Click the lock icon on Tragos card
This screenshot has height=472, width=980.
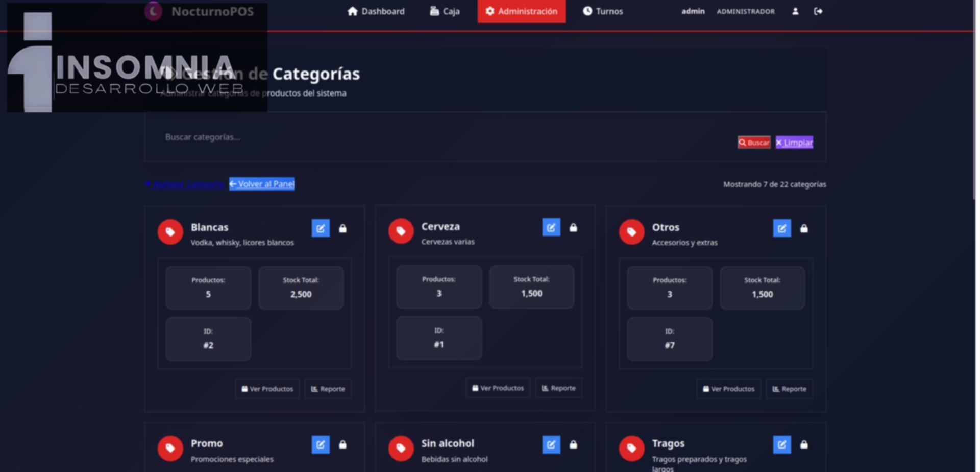pos(804,444)
